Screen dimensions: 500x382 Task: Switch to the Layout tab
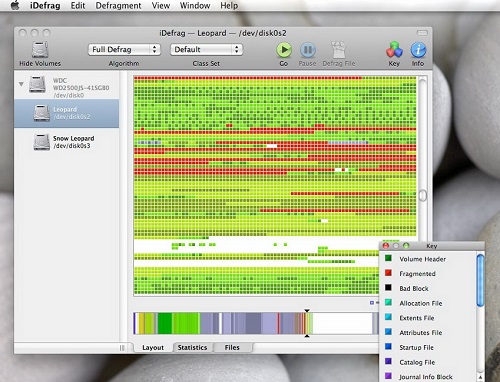pyautogui.click(x=153, y=347)
